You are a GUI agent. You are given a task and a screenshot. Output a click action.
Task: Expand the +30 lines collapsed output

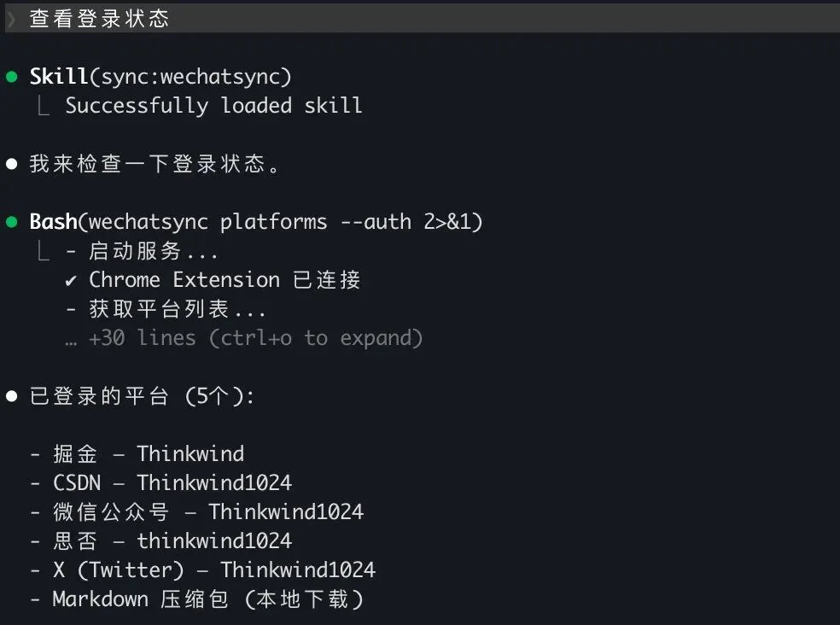click(255, 338)
